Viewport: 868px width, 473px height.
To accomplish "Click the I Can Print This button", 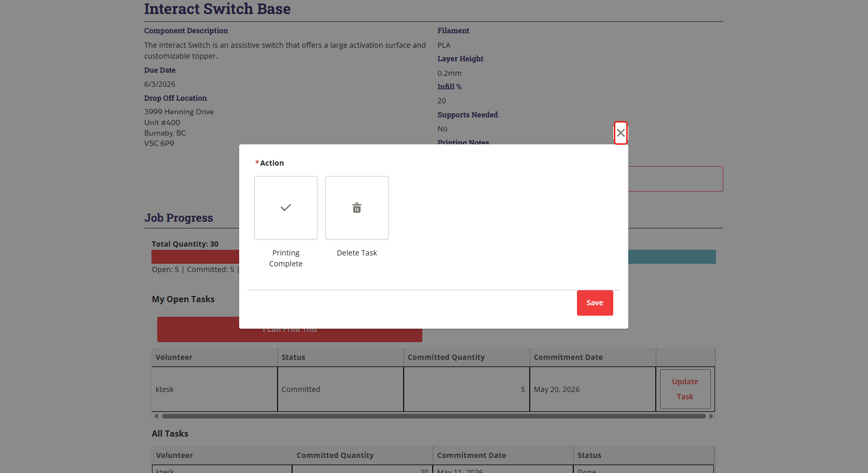I will click(290, 329).
